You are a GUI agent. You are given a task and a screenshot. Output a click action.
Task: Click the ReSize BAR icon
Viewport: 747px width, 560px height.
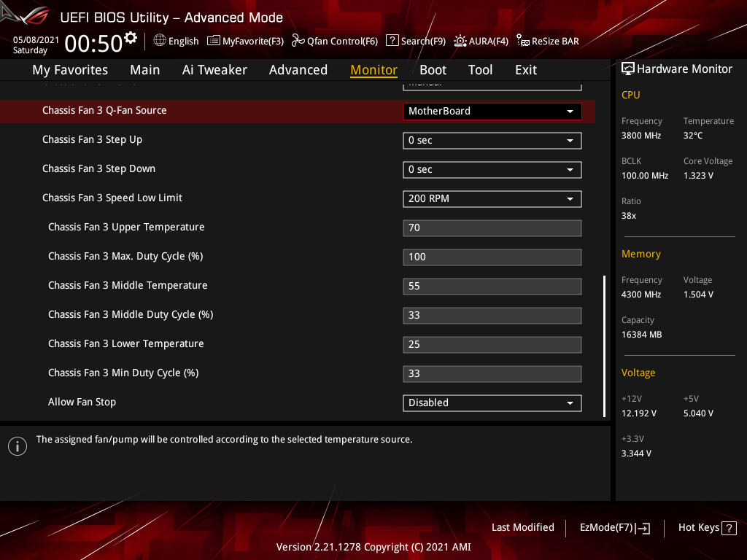point(523,41)
